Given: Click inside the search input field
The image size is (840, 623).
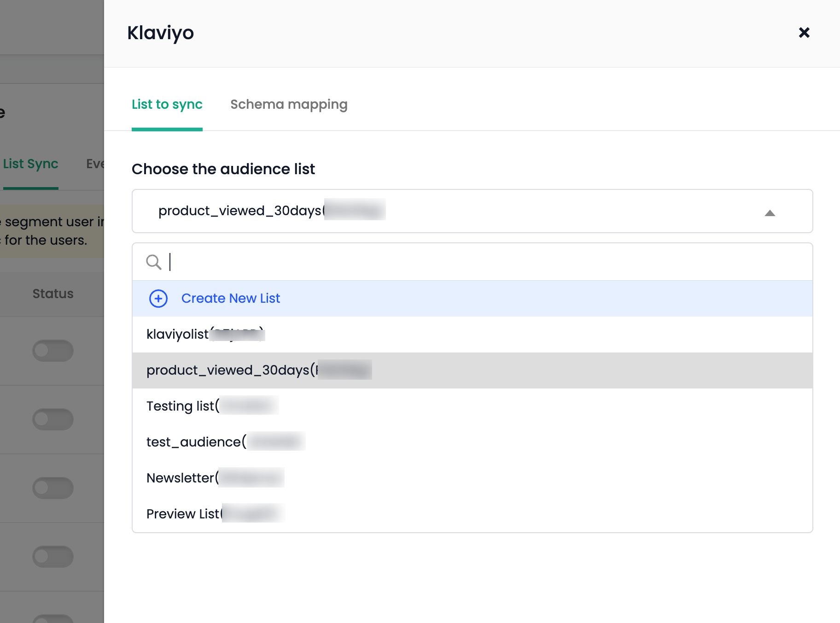Looking at the screenshot, I should coord(322,262).
